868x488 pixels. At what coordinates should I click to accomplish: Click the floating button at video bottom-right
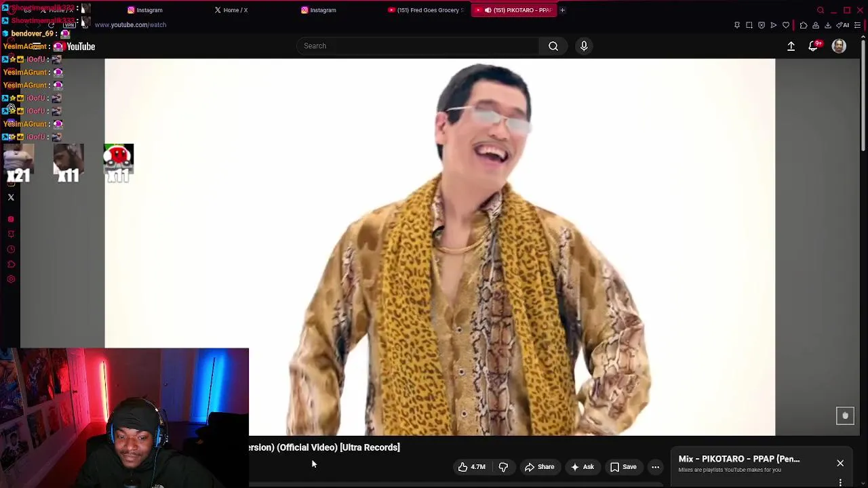pos(845,415)
